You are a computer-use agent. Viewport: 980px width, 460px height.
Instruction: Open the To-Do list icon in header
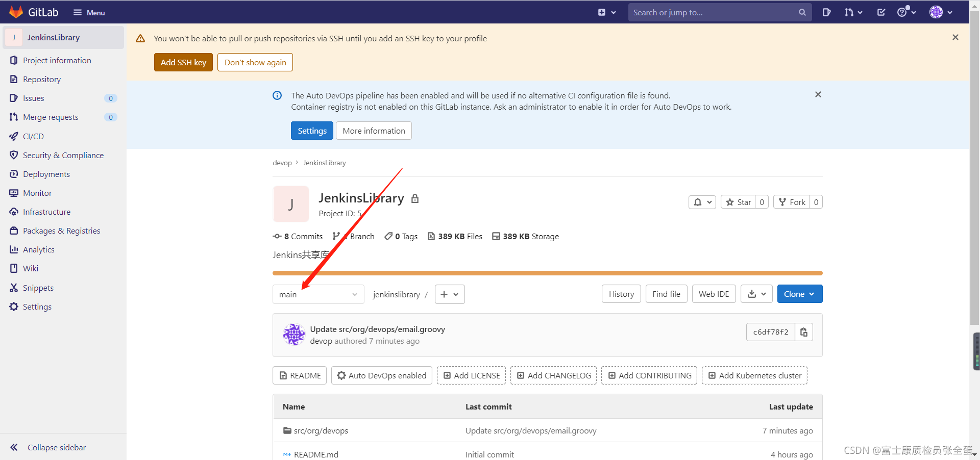pos(881,12)
